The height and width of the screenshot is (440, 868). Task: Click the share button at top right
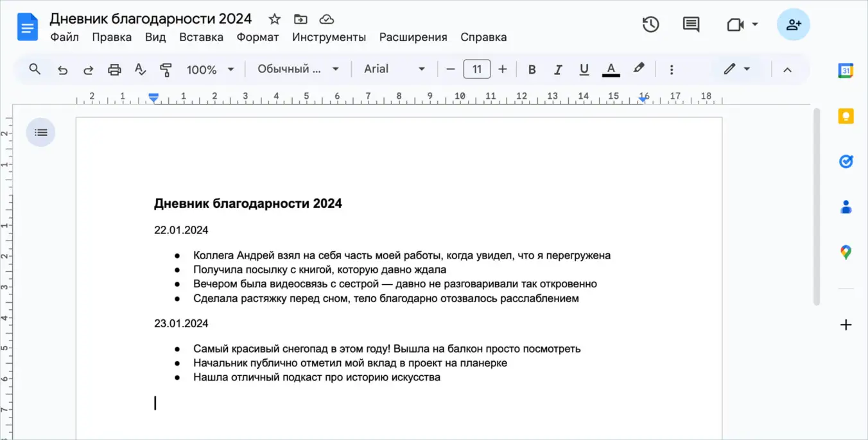click(794, 24)
